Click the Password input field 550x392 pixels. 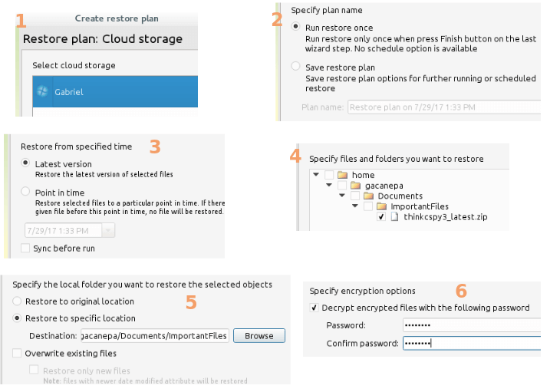tap(472, 324)
